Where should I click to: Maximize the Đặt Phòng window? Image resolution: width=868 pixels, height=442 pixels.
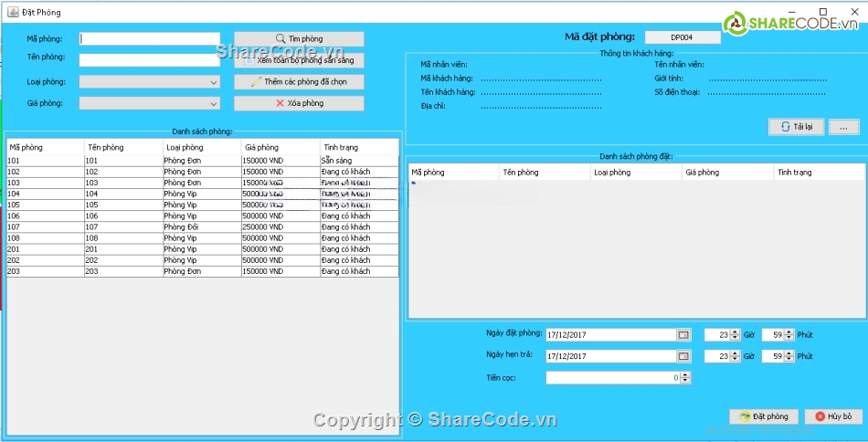(823, 11)
